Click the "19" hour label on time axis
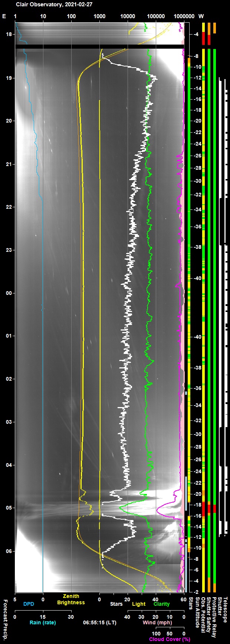This screenshot has height=644, width=230. click(9, 78)
